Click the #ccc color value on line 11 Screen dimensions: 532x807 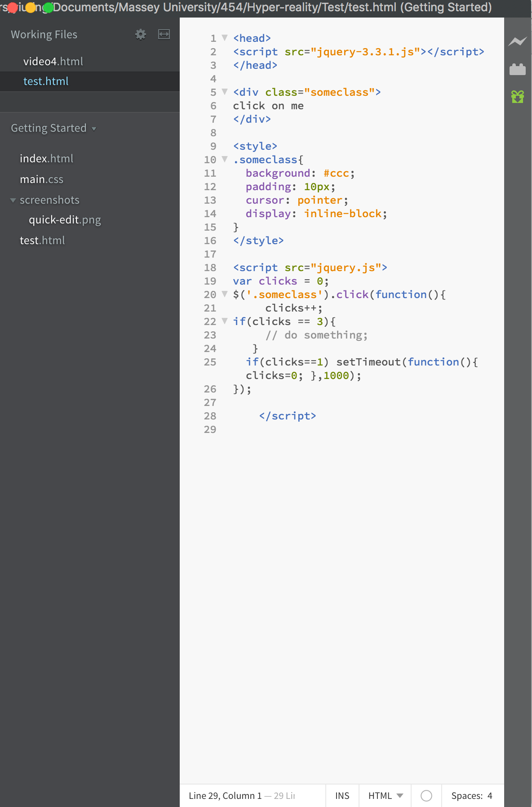336,174
